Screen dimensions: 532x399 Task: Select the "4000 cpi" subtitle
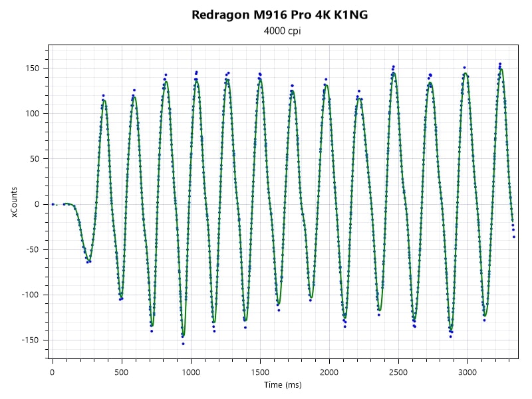coord(282,31)
